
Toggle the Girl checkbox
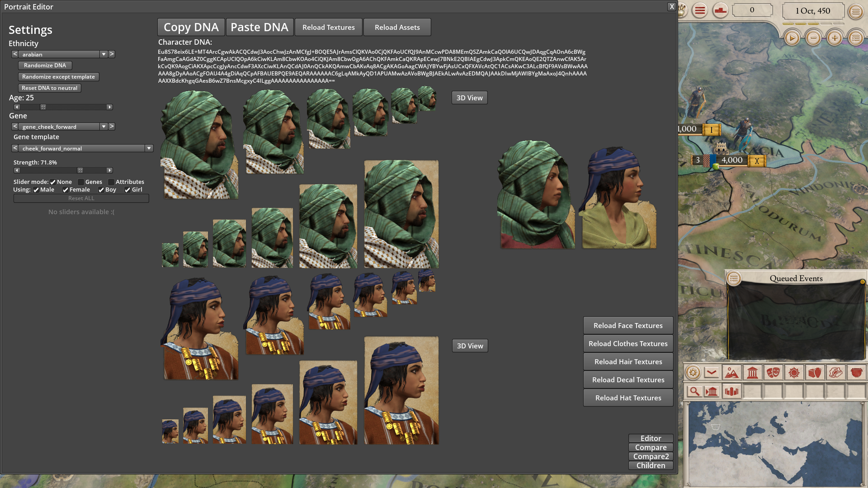(127, 190)
